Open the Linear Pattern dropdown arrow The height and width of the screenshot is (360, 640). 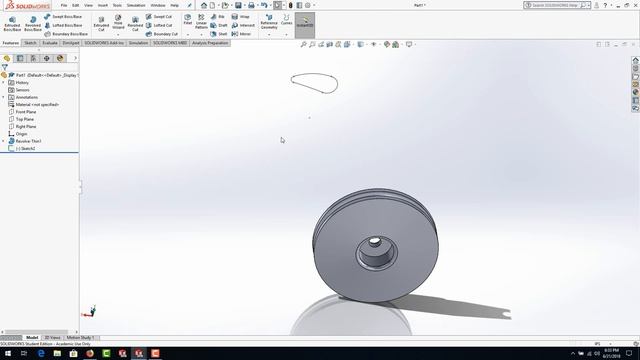click(x=201, y=35)
